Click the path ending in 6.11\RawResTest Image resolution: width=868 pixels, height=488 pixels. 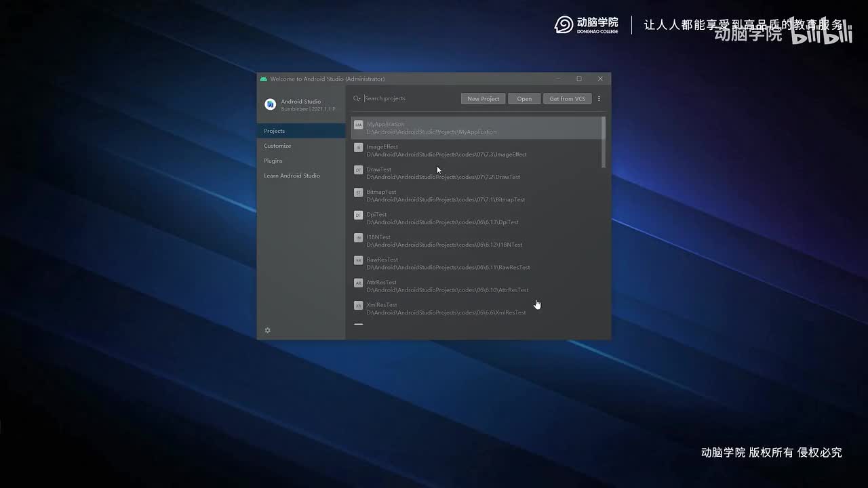449,268
